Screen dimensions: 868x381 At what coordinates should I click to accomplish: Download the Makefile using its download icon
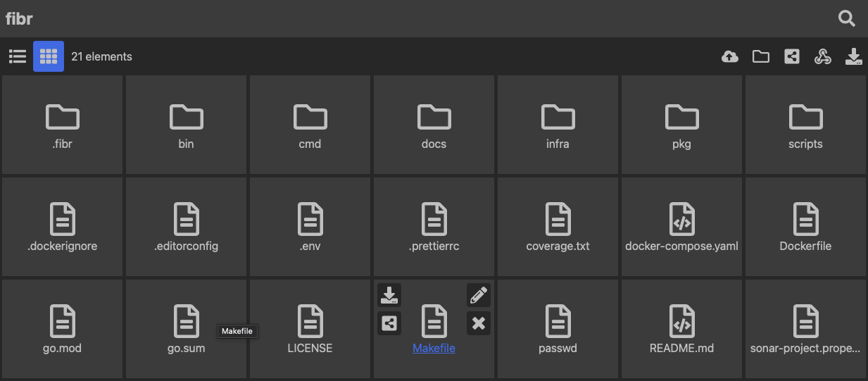pos(389,295)
